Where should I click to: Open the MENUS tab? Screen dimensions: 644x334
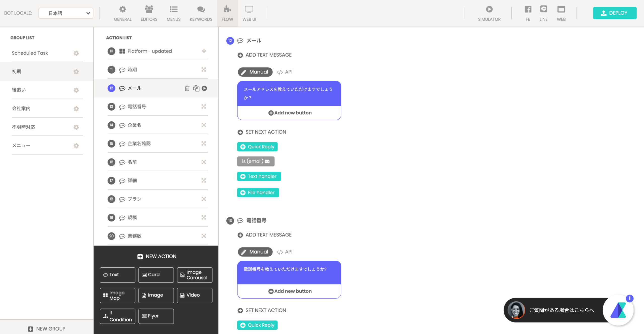(174, 13)
